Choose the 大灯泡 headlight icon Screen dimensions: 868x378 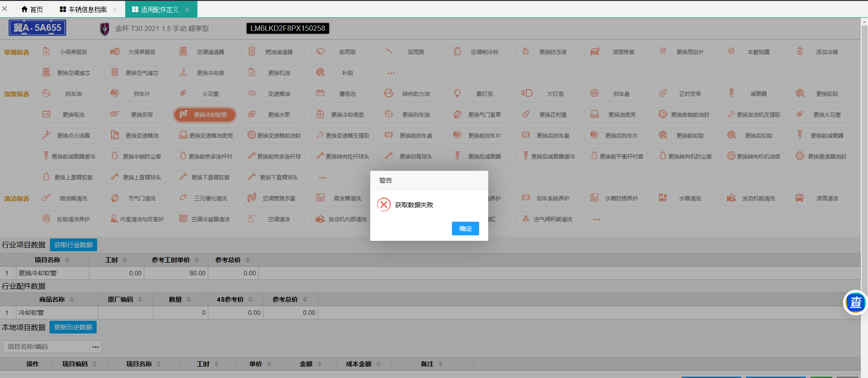tap(527, 94)
